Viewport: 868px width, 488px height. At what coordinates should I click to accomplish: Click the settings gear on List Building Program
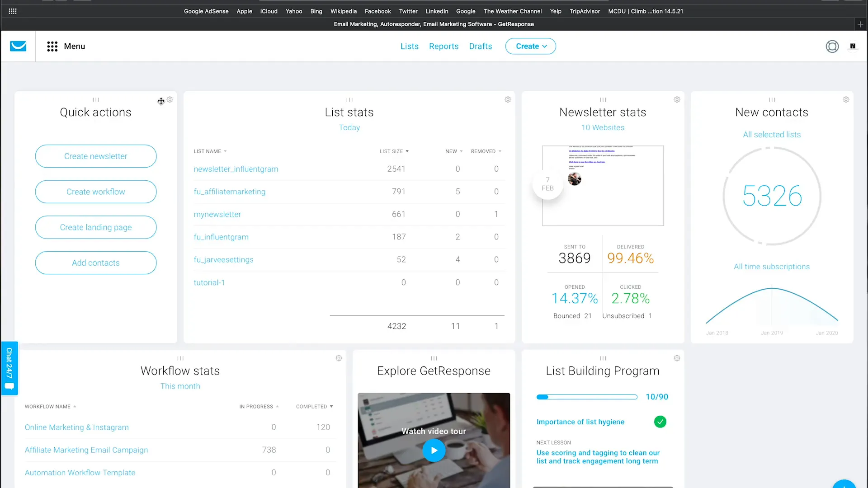click(677, 358)
